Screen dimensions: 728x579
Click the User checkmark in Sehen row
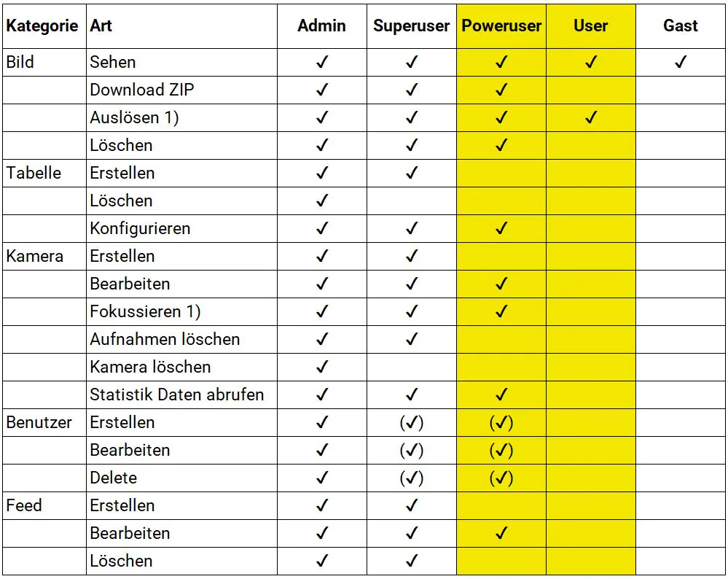click(x=590, y=63)
